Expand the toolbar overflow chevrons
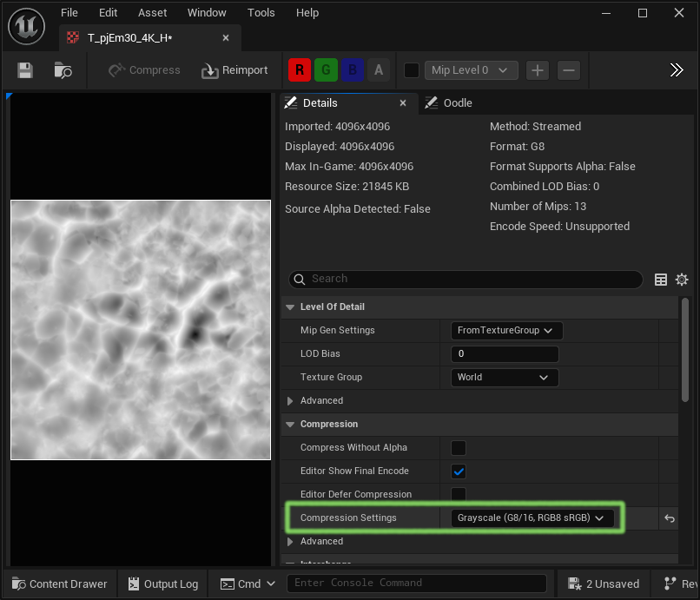This screenshot has height=600, width=700. pos(677,70)
